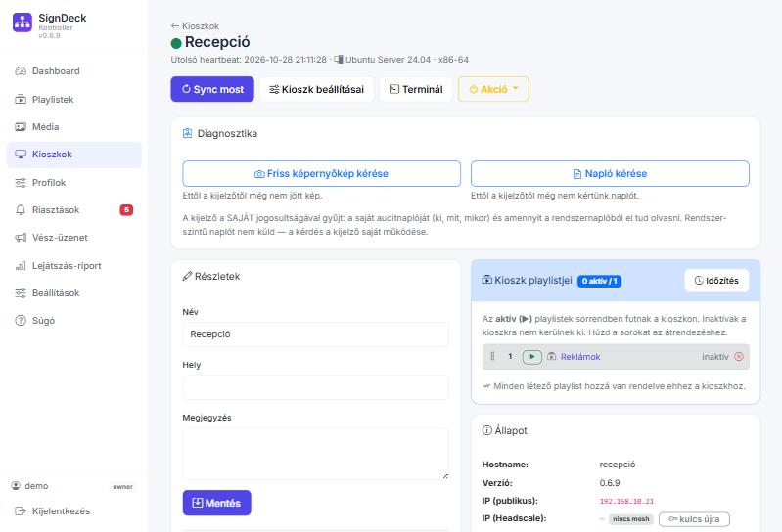Image resolution: width=782 pixels, height=532 pixels.
Task: Click the version value 0.6.9
Action: (610, 483)
